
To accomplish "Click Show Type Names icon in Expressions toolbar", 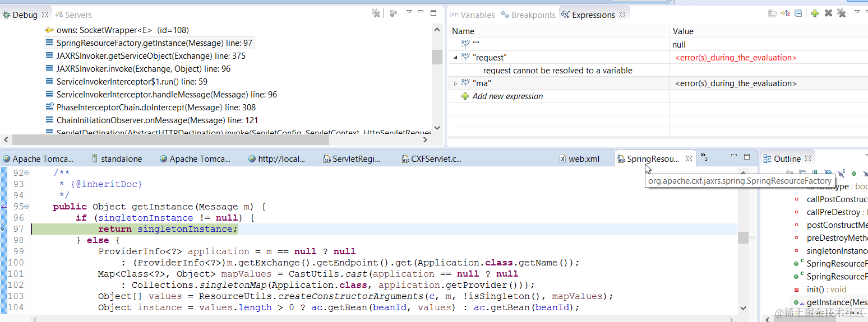I will coord(772,13).
